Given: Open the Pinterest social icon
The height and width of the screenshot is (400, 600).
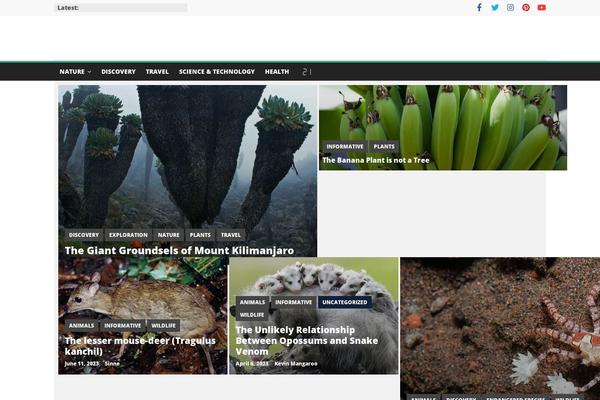Looking at the screenshot, I should (x=526, y=7).
